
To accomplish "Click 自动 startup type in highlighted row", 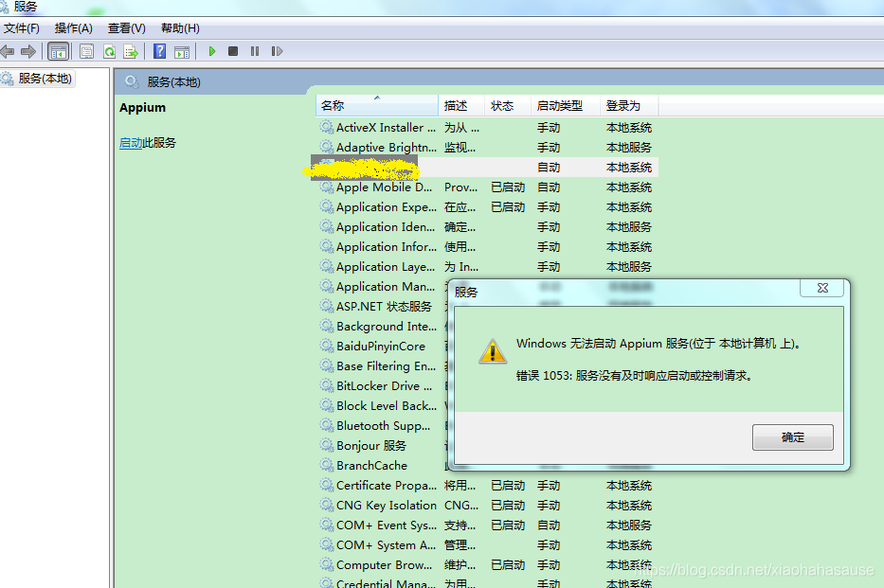I will (x=548, y=168).
